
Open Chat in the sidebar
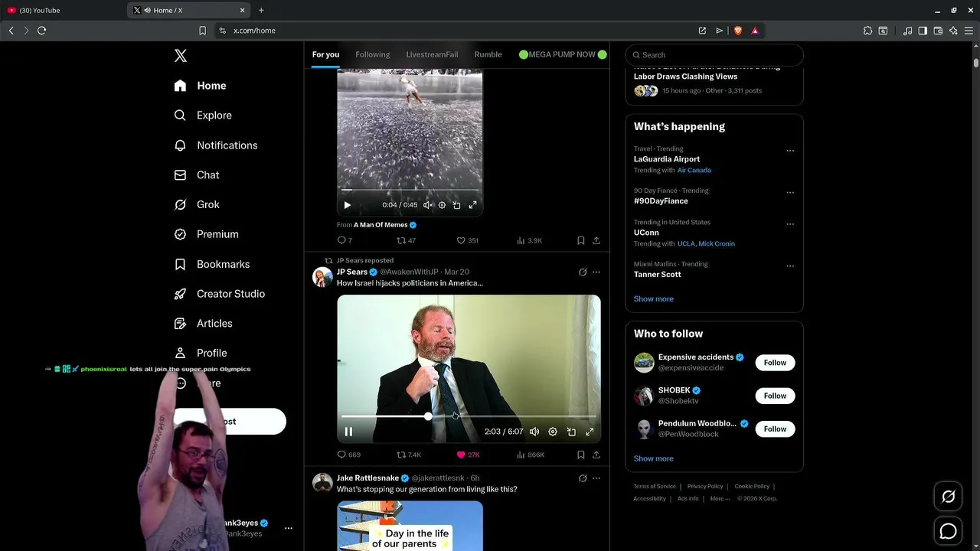[197, 175]
